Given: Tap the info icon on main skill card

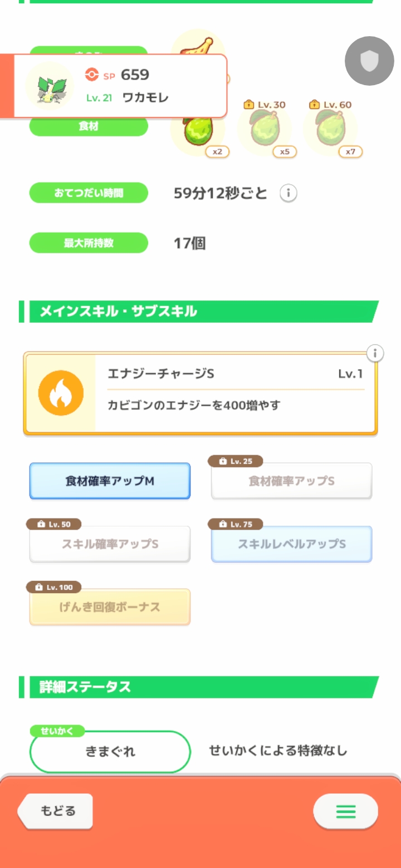Looking at the screenshot, I should coord(375,353).
